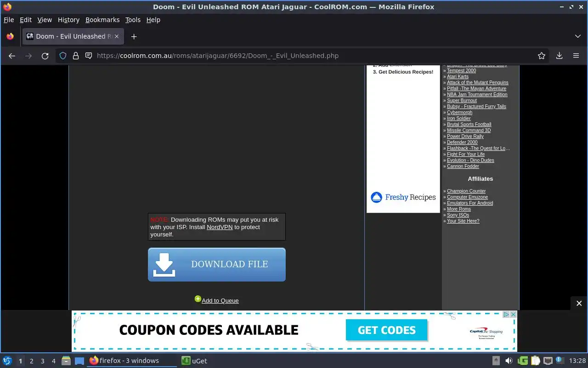
Task: Click the show desktop taskbar icon
Action: click(79, 361)
